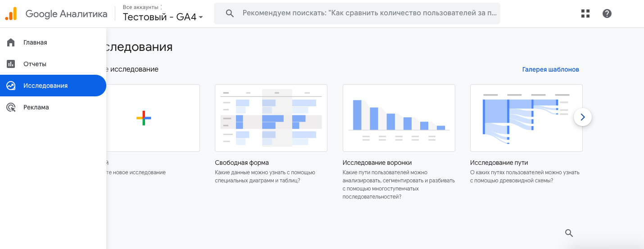Viewport: 644px width, 249px height.
Task: Show next templates with right arrow
Action: pos(583,117)
